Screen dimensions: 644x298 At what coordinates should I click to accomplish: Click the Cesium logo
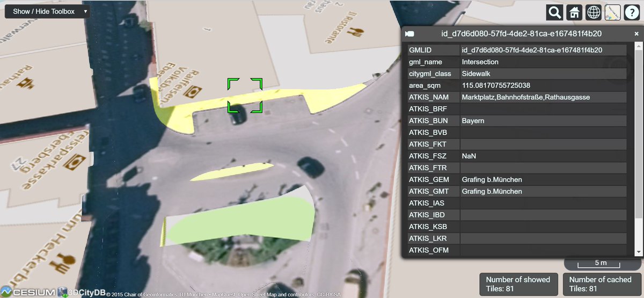tap(28, 293)
